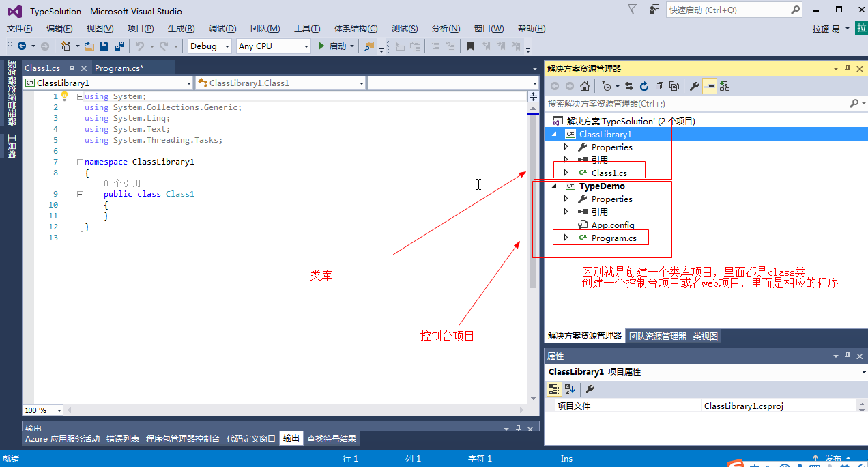Toggle a bookmark with the bookmark icon
This screenshot has width=868, height=467.
pyautogui.click(x=470, y=46)
